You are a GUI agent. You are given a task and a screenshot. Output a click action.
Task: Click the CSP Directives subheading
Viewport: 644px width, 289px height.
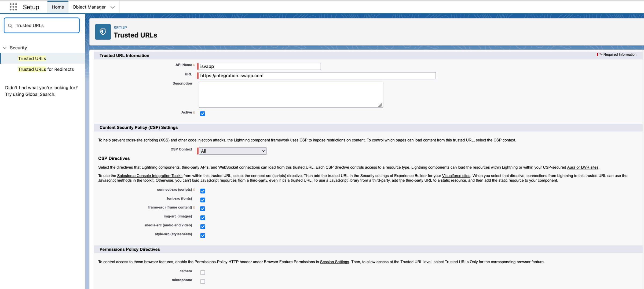[114, 158]
